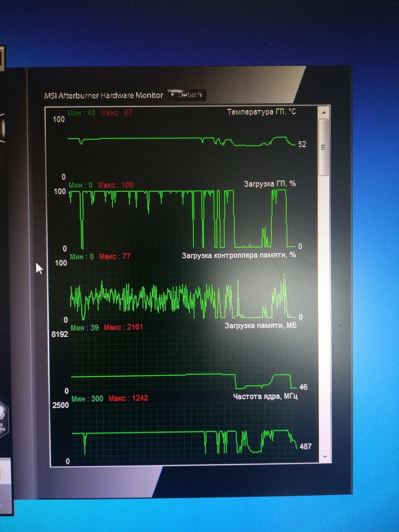
Task: Click the current temperature reading 52
Action: pos(302,145)
